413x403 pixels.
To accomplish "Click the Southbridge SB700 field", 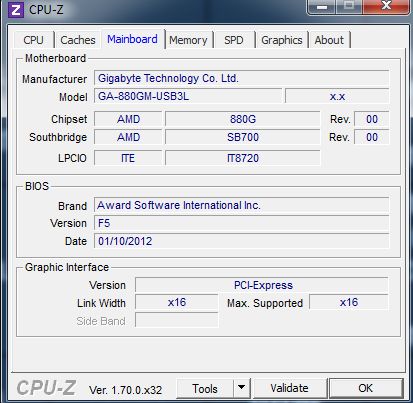I will click(x=243, y=137).
